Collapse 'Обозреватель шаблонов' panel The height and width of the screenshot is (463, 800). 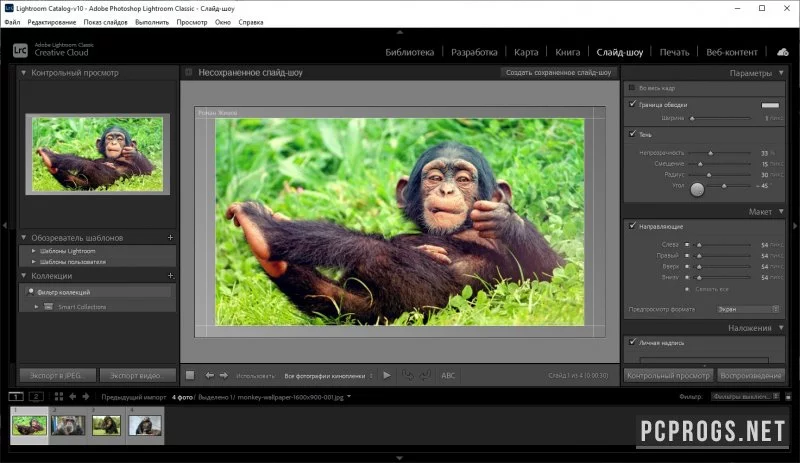(x=23, y=237)
